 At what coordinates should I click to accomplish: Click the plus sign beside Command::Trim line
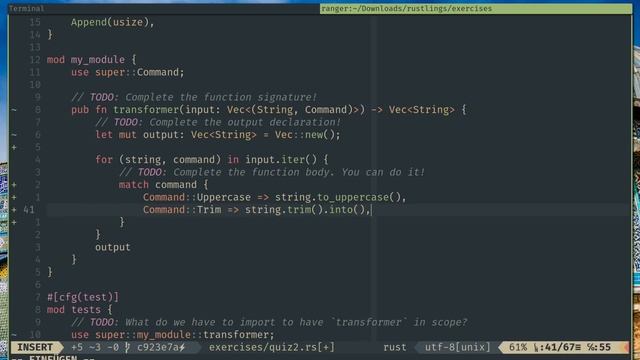(14, 210)
